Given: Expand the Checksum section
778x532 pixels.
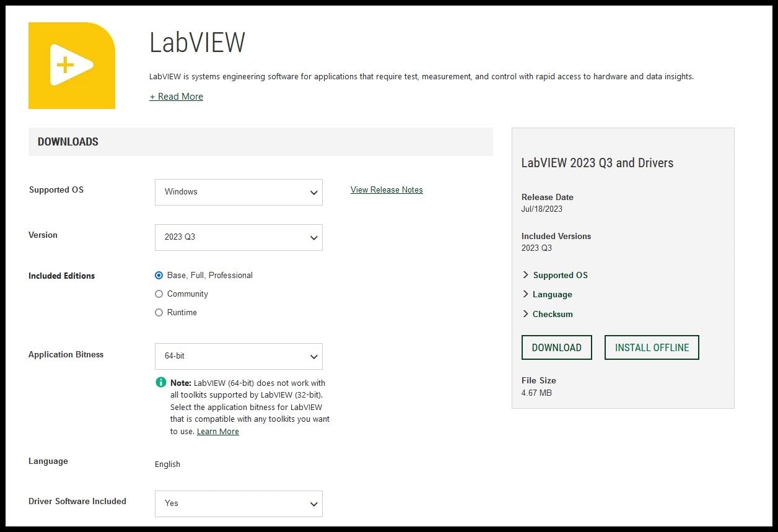Looking at the screenshot, I should pos(548,314).
